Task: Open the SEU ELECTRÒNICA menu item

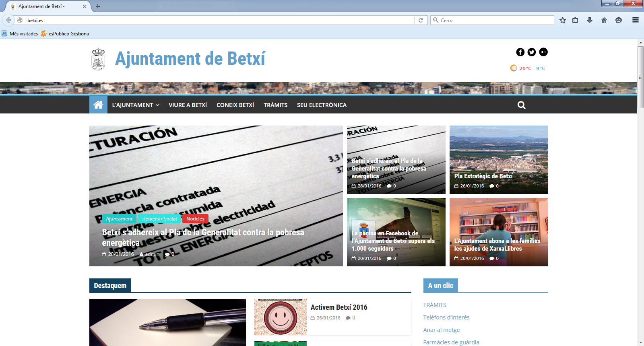Action: point(322,105)
